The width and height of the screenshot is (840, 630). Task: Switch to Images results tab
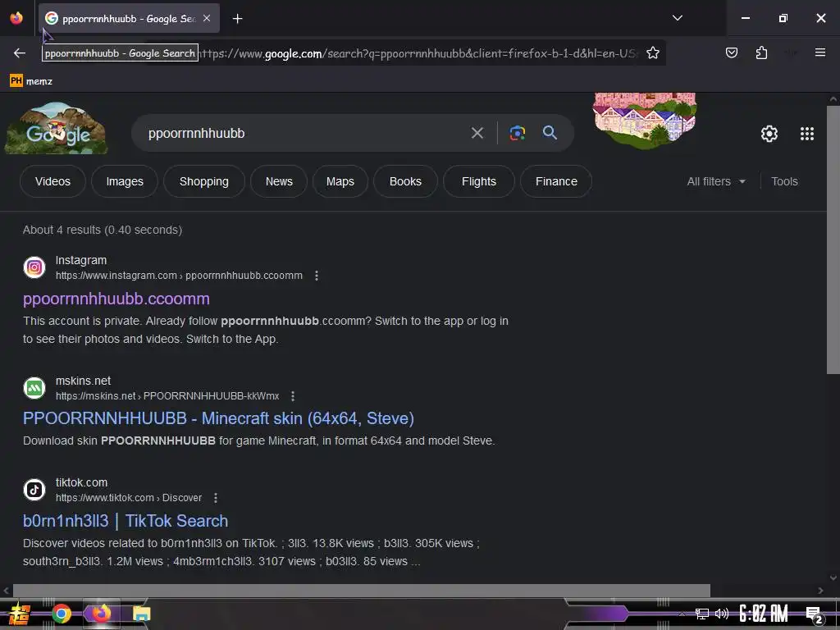coord(125,181)
